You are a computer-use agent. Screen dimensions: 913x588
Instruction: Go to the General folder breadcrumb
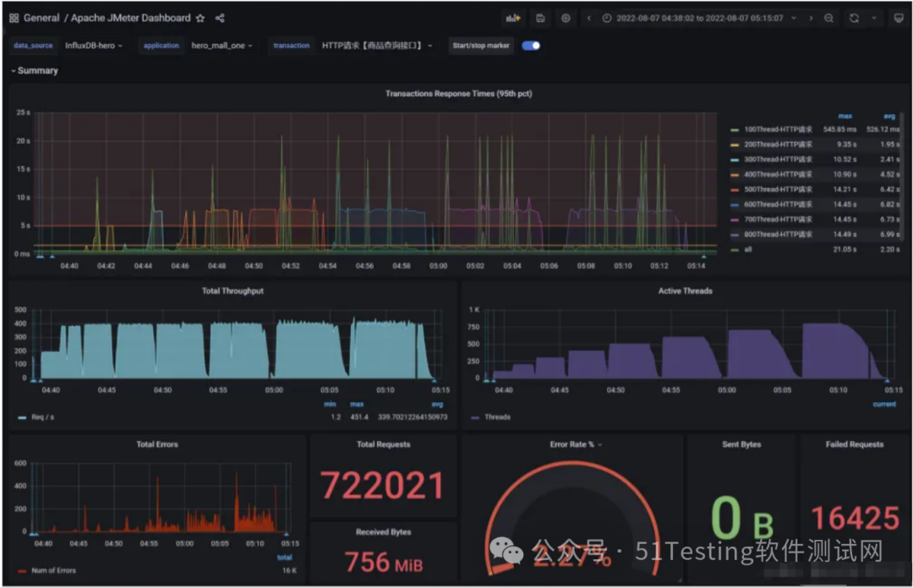[41, 18]
